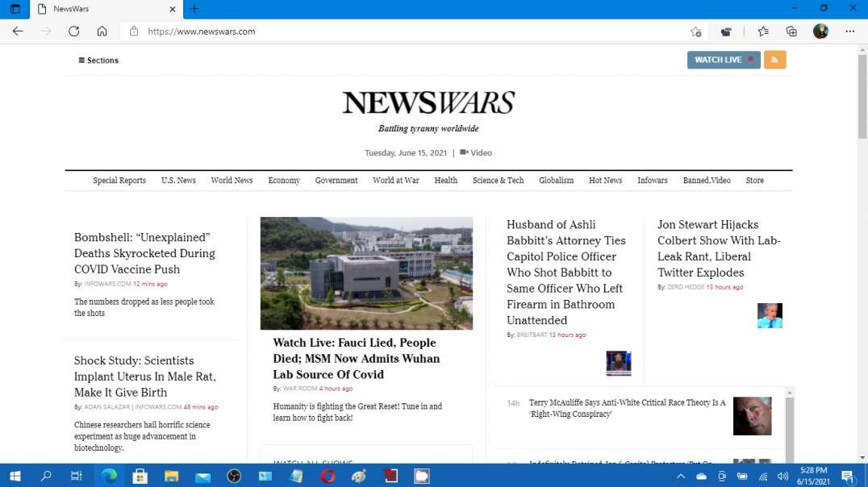Open File Explorer from taskbar
The height and width of the screenshot is (487, 868).
172,476
